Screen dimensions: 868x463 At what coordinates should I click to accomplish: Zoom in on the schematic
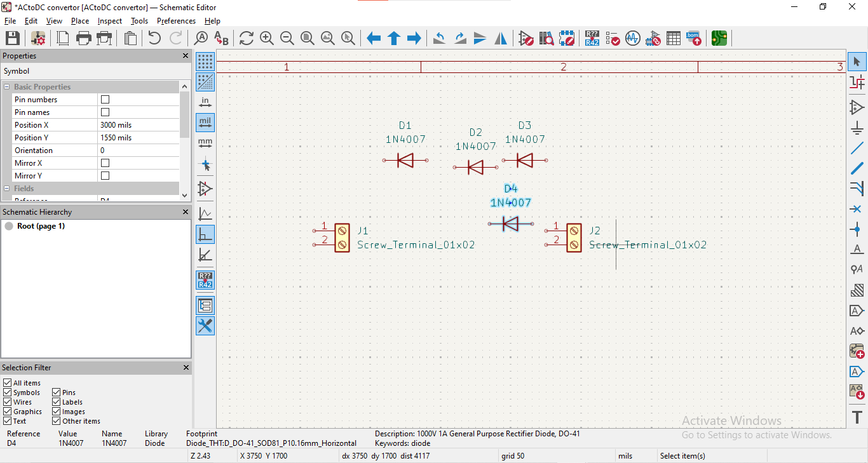267,38
